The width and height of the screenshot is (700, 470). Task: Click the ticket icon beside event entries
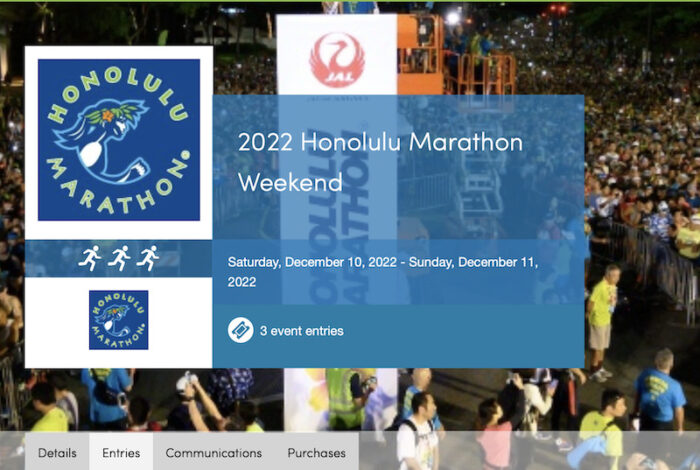click(x=241, y=331)
